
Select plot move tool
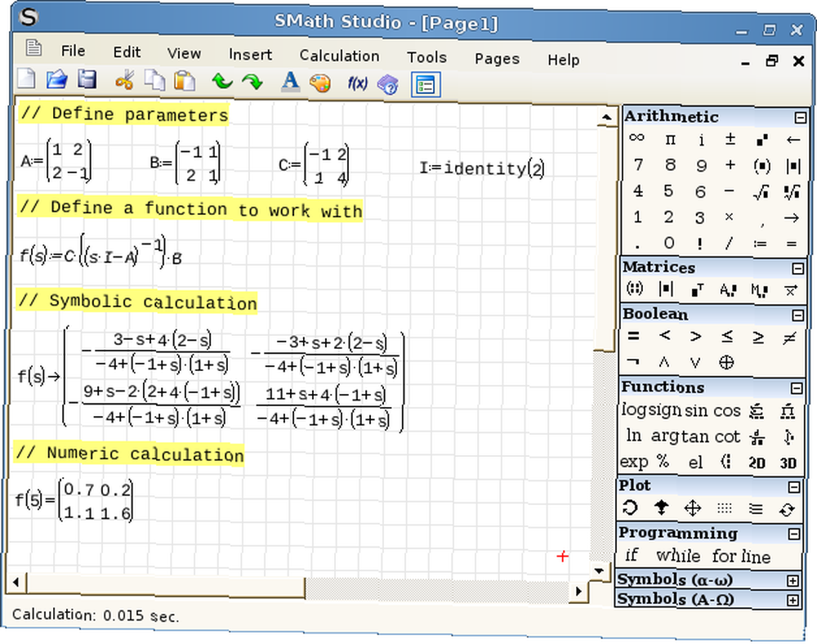click(x=693, y=508)
